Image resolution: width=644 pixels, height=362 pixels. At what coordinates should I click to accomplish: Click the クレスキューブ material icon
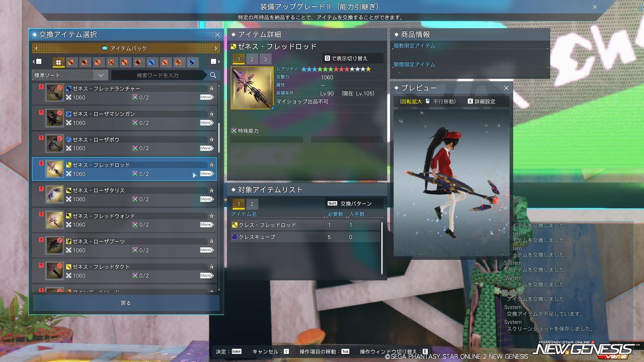tap(234, 237)
